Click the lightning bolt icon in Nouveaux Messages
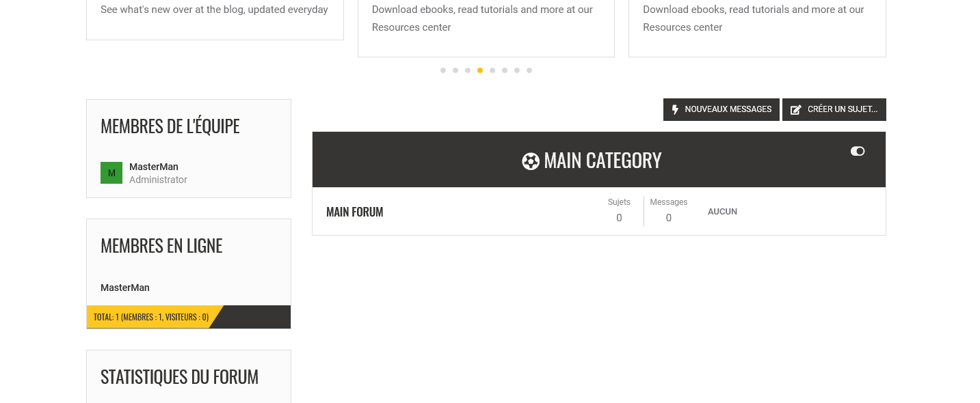The image size is (980, 403). pyautogui.click(x=675, y=109)
